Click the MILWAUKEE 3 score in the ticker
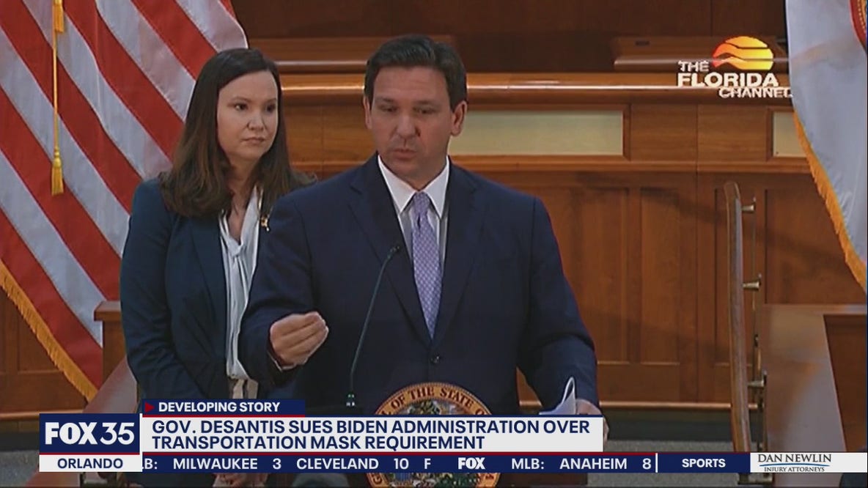 (x=227, y=464)
